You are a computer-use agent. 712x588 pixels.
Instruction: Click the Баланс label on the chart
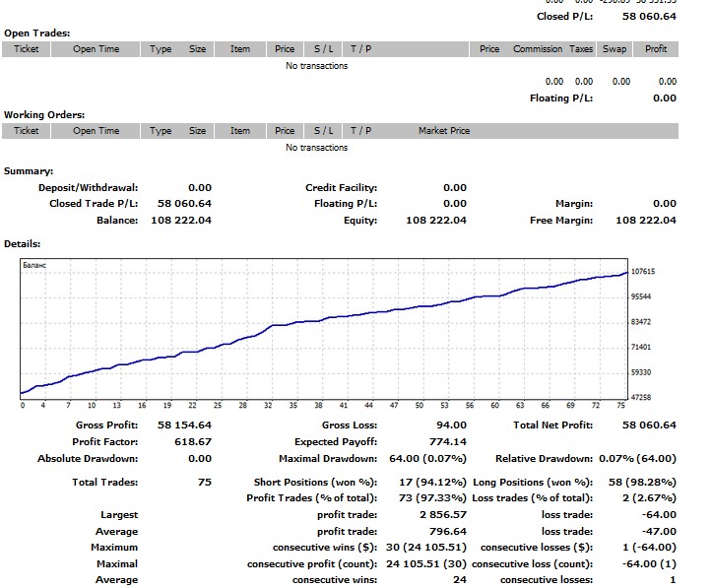[34, 265]
